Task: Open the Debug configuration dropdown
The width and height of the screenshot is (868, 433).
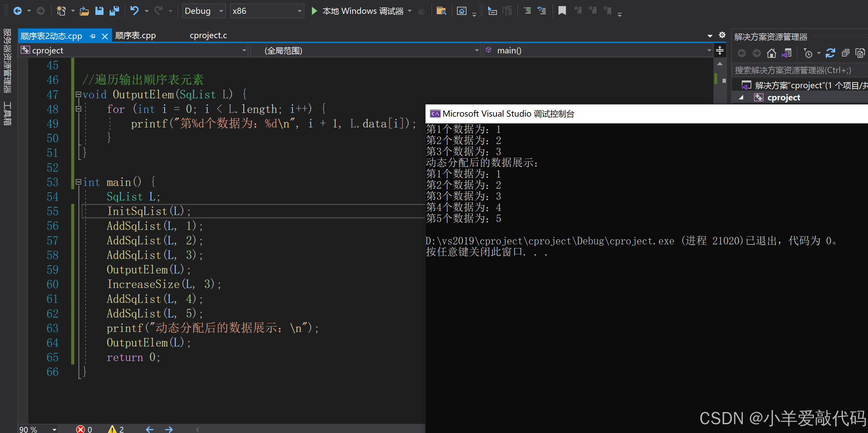Action: tap(221, 11)
